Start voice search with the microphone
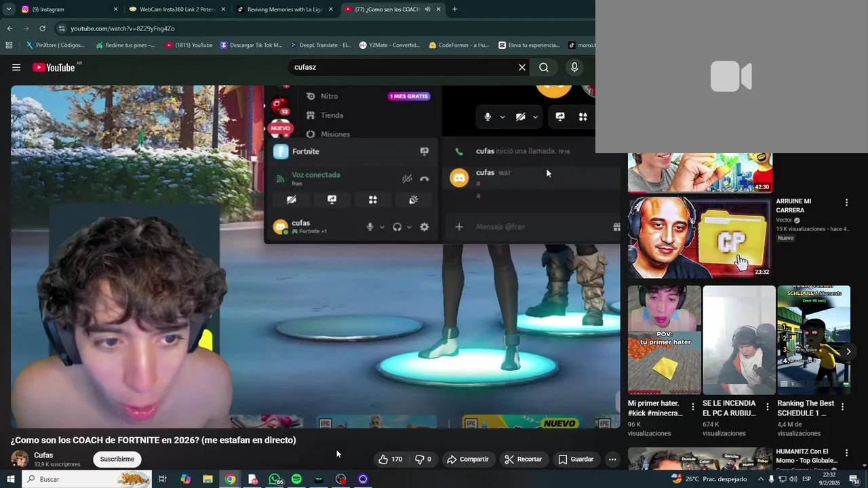This screenshot has height=488, width=868. click(x=574, y=67)
